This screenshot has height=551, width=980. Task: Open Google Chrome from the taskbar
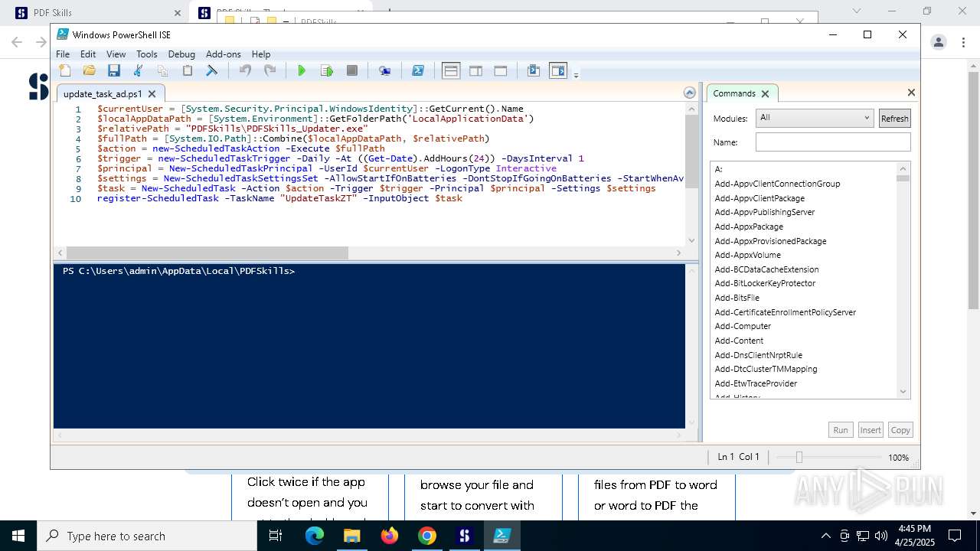point(427,536)
